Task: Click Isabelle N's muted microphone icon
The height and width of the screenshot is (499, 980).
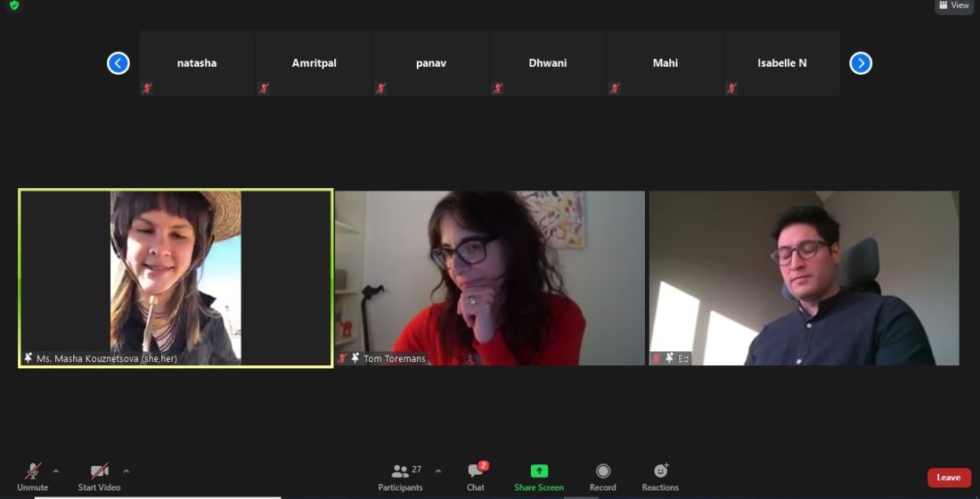Action: coord(731,88)
